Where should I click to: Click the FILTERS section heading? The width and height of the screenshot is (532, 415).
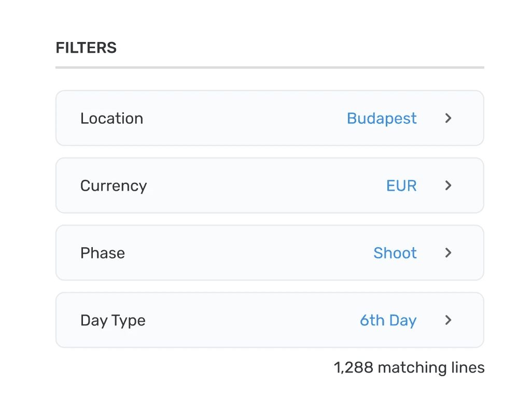pos(86,48)
